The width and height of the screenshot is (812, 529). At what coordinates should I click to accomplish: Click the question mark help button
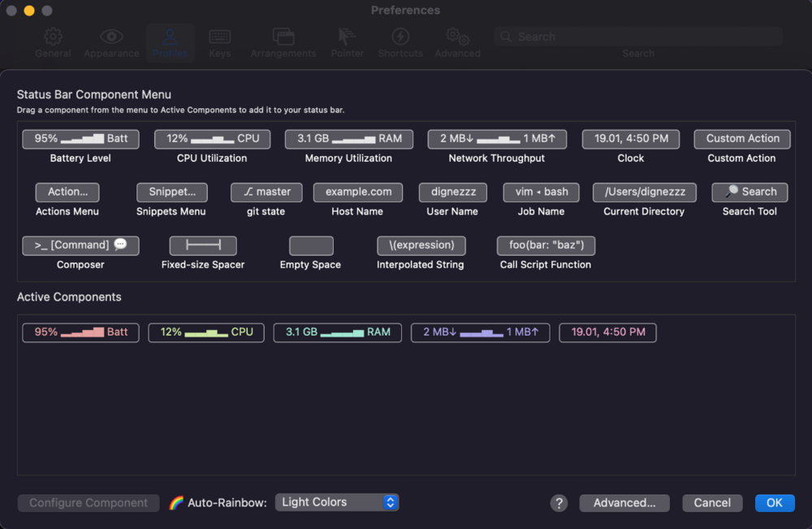(x=559, y=503)
